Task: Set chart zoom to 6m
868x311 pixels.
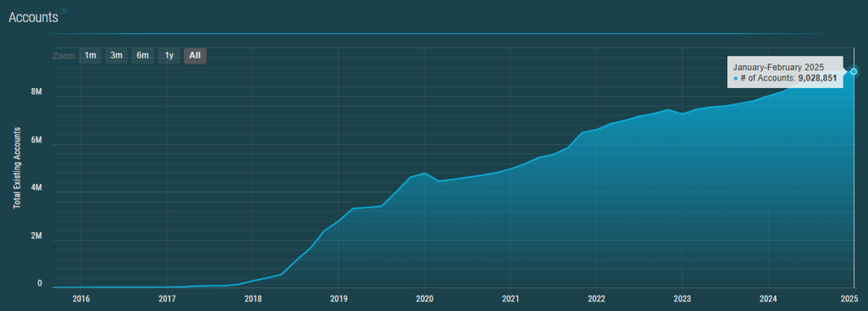Action: pyautogui.click(x=142, y=55)
